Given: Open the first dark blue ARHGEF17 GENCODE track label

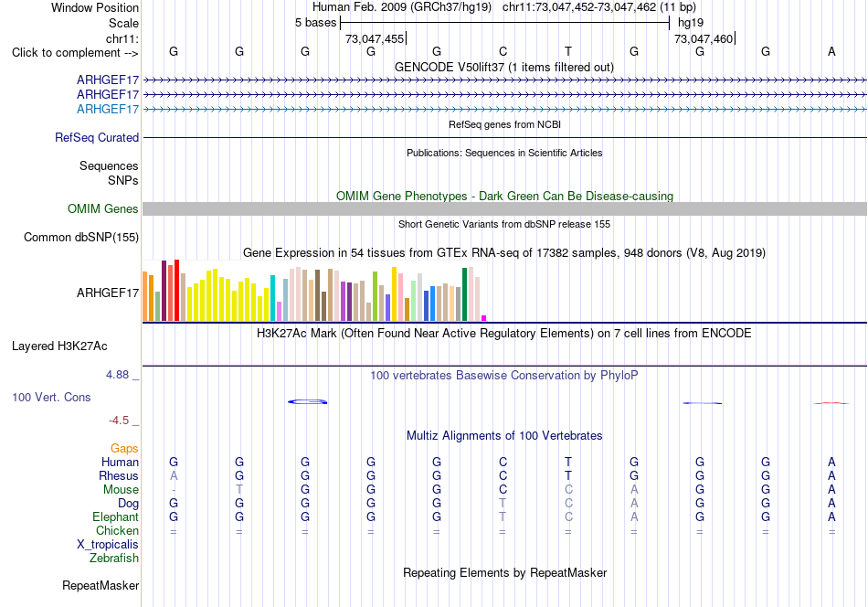Looking at the screenshot, I should click(108, 80).
